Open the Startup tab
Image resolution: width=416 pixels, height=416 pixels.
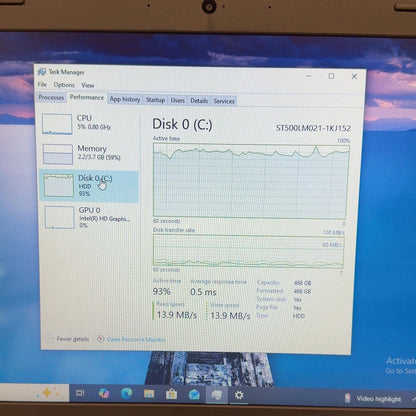point(155,100)
